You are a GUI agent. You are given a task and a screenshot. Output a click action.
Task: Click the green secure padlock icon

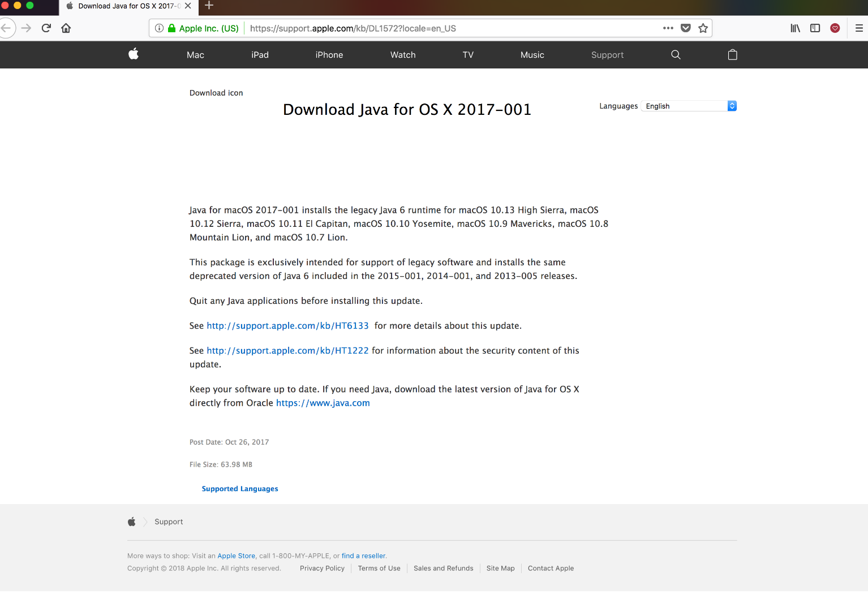tap(172, 28)
